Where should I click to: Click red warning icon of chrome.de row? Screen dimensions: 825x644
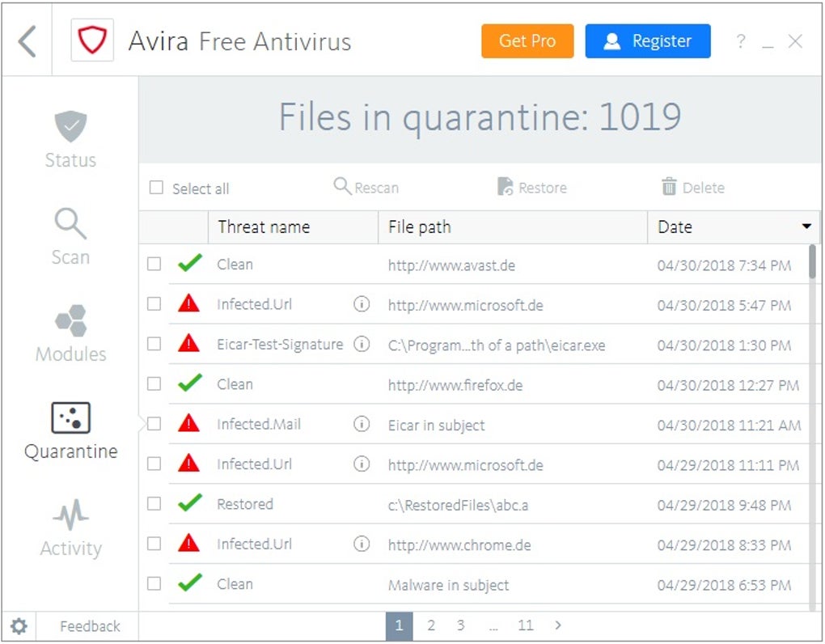(189, 544)
